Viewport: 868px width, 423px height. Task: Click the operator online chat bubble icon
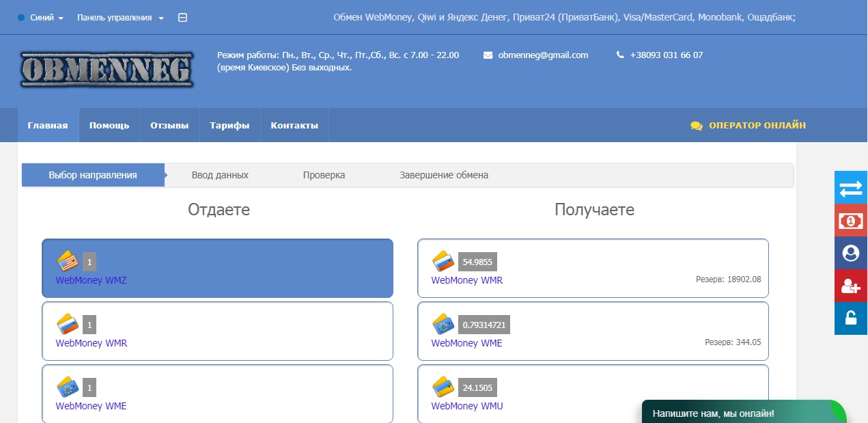point(696,126)
